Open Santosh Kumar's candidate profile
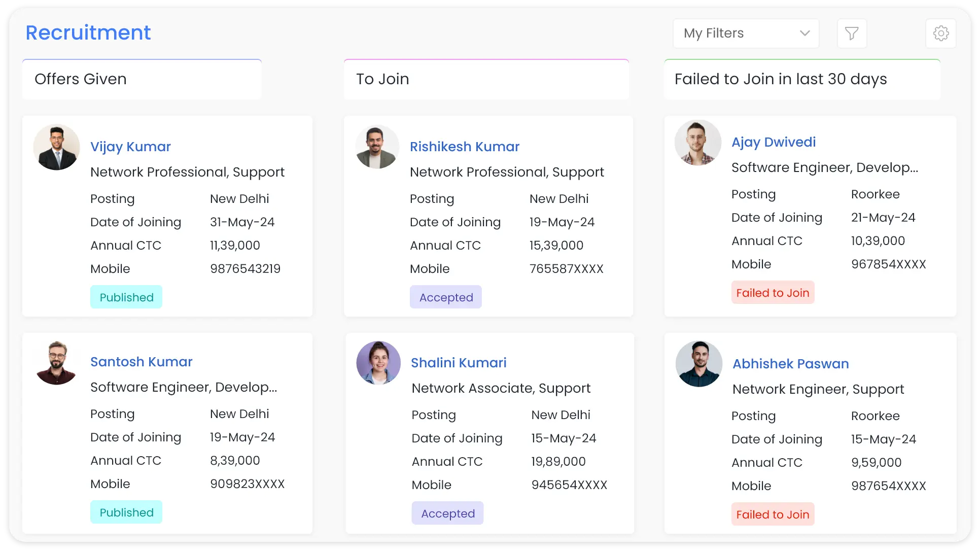The width and height of the screenshot is (980, 552). (142, 362)
